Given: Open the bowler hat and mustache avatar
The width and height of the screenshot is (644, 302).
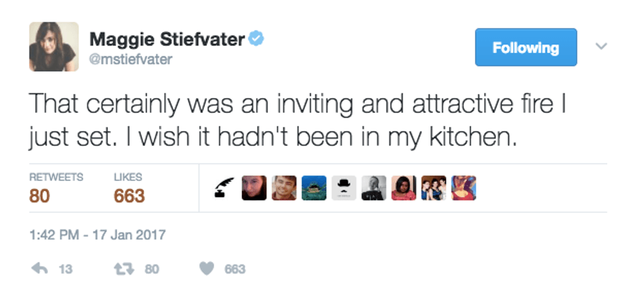Looking at the screenshot, I should (344, 188).
